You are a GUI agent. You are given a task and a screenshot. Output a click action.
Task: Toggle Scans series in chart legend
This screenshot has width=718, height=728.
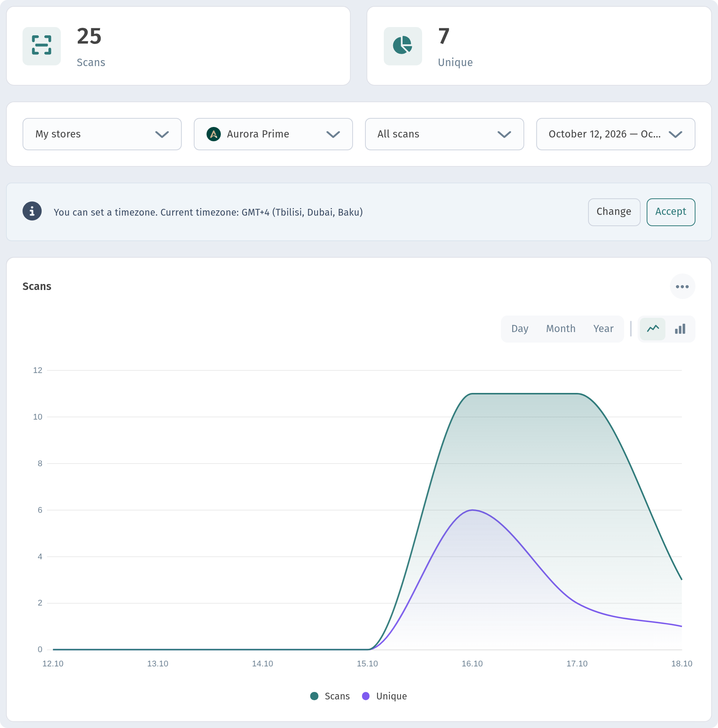coord(330,696)
